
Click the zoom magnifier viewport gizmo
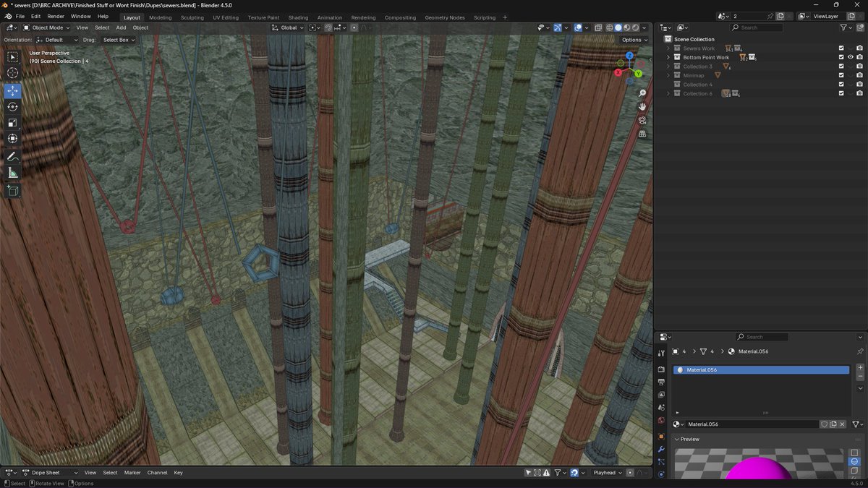(642, 93)
